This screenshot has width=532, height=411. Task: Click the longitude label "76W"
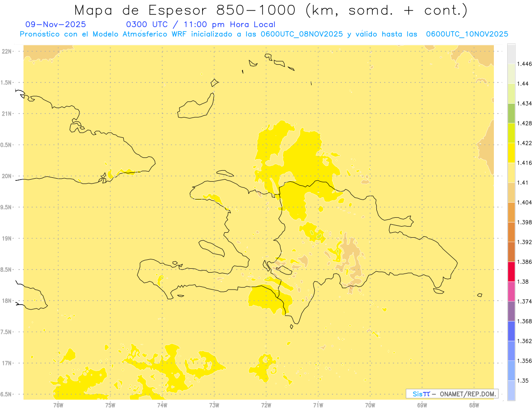pos(58,405)
